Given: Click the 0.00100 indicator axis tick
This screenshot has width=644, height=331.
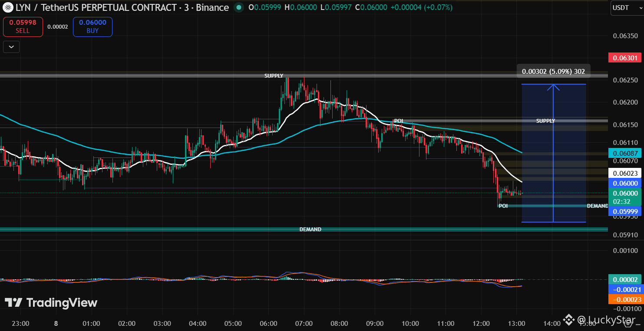Looking at the screenshot, I should tap(626, 251).
